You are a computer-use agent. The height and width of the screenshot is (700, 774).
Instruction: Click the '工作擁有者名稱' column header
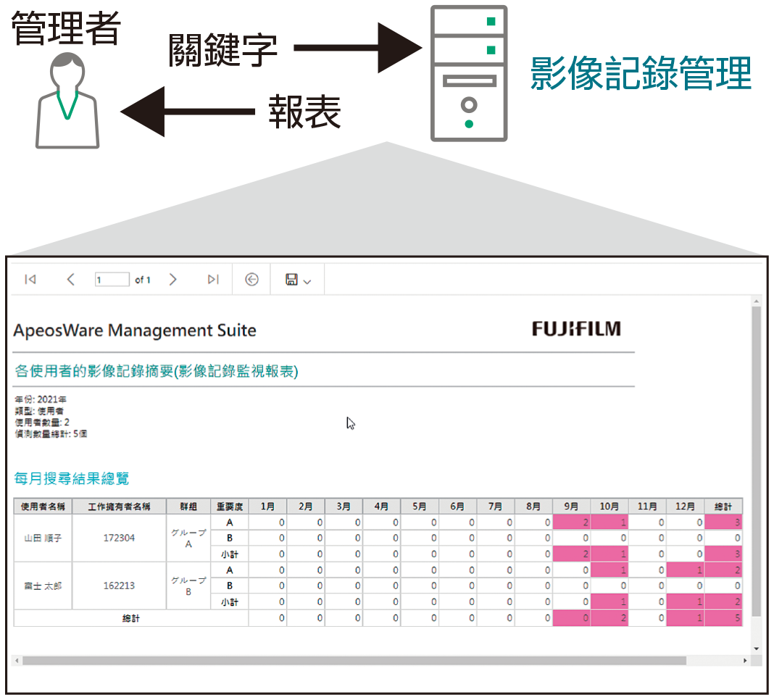[119, 507]
